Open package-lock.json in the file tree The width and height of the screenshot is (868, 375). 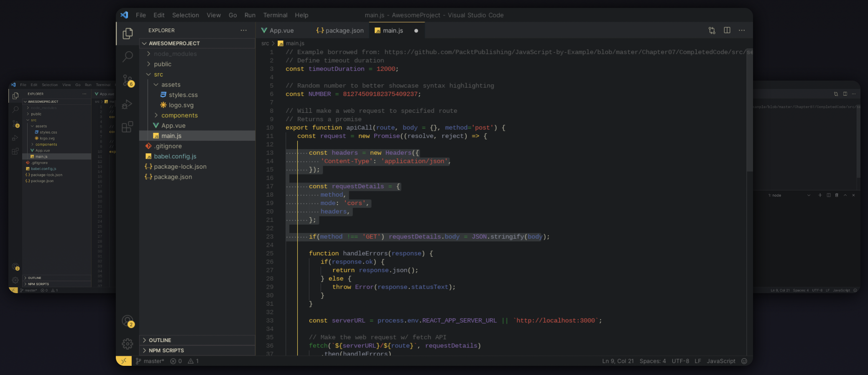197,167
